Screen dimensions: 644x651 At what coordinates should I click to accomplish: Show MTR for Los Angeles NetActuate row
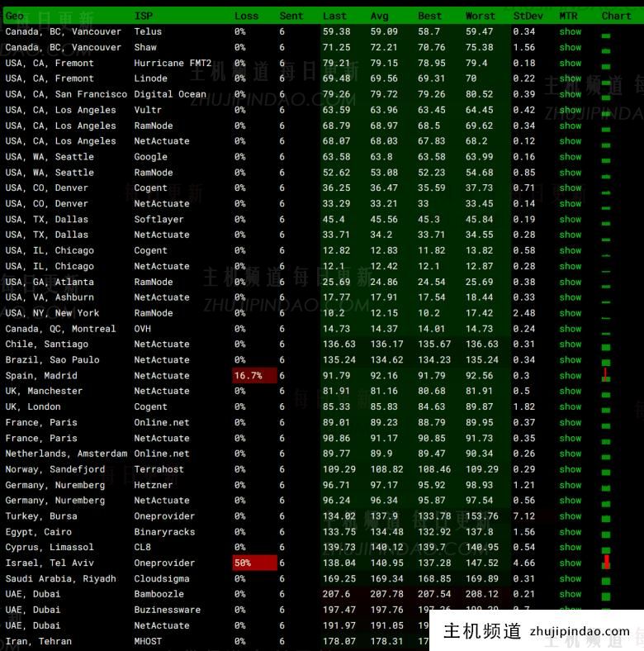click(571, 141)
